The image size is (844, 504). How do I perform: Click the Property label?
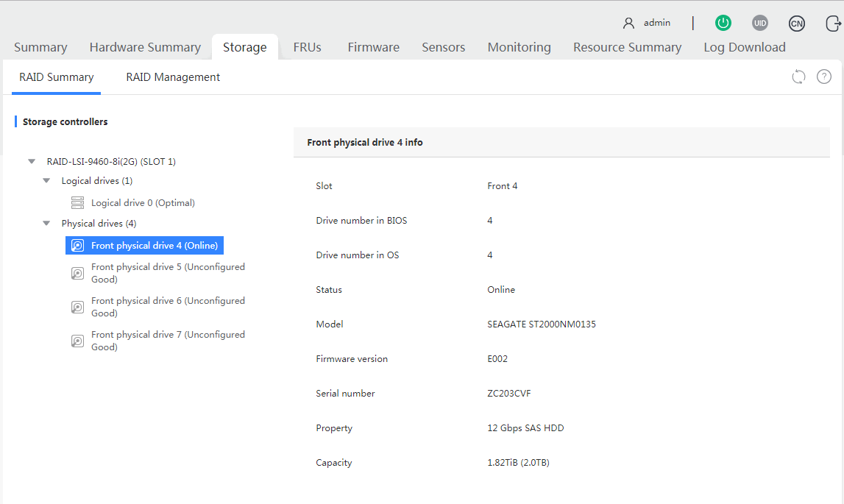point(334,428)
